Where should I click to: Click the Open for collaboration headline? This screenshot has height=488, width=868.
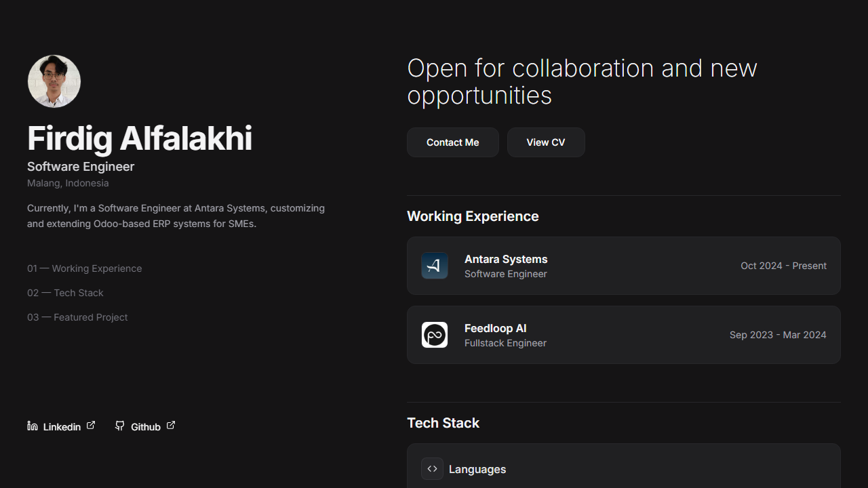coord(582,81)
